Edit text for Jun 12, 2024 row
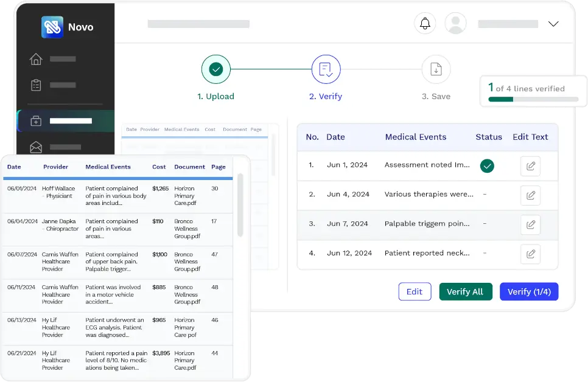This screenshot has width=588, height=382. point(530,254)
